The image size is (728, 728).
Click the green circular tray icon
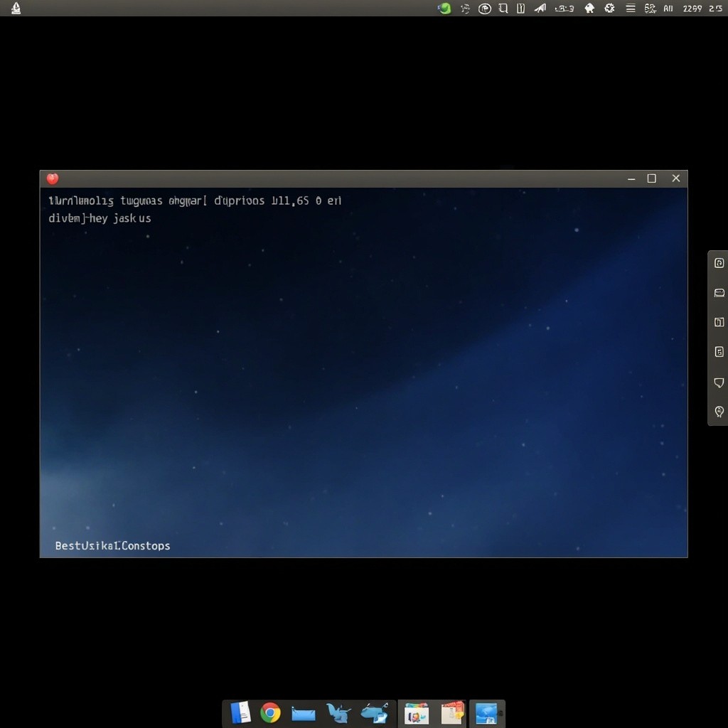[445, 9]
